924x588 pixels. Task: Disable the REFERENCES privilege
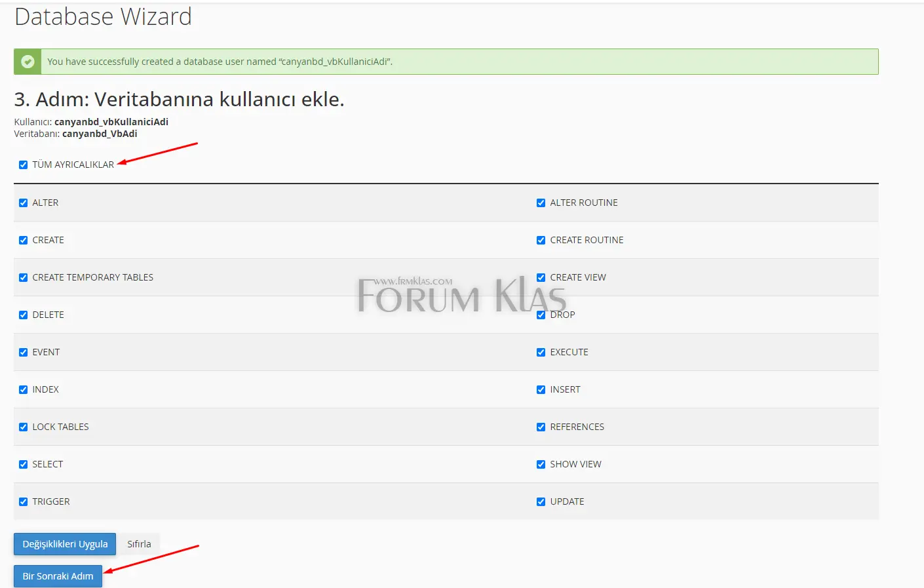pos(541,427)
